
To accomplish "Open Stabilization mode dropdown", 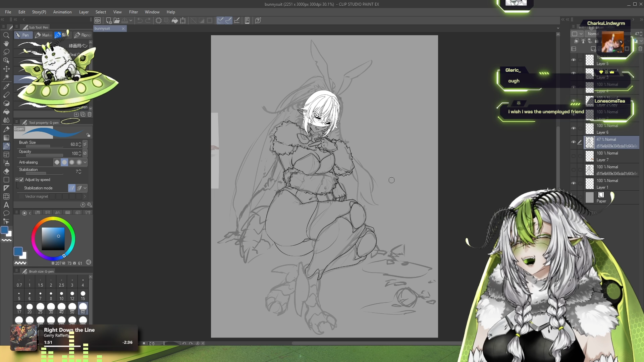I will [85, 188].
